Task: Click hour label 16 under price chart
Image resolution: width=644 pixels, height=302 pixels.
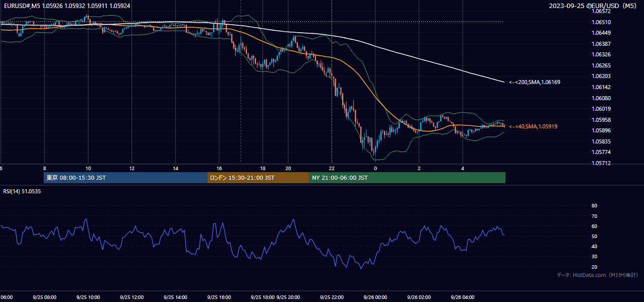Action: pos(219,168)
